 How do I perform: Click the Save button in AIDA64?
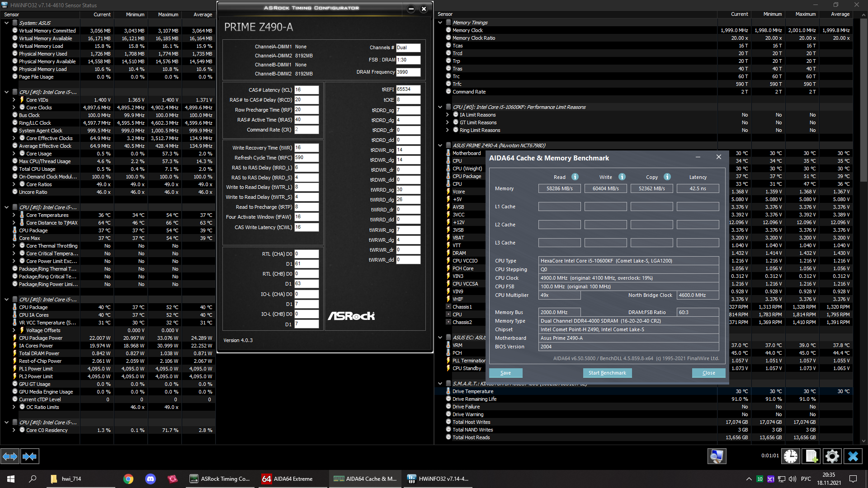point(505,373)
